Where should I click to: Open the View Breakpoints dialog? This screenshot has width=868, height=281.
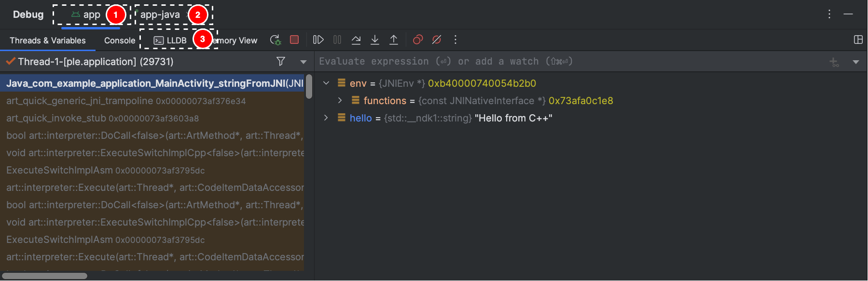[x=418, y=40]
